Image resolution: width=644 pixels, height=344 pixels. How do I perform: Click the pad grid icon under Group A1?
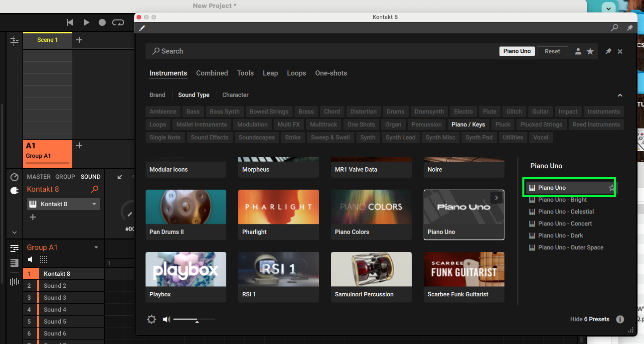point(43,259)
